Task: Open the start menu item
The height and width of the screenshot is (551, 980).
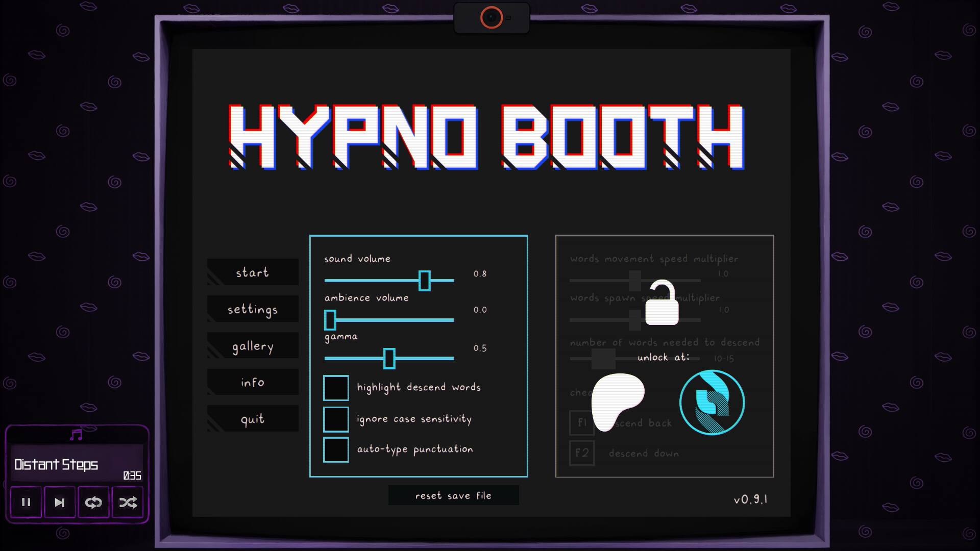Action: tap(253, 272)
